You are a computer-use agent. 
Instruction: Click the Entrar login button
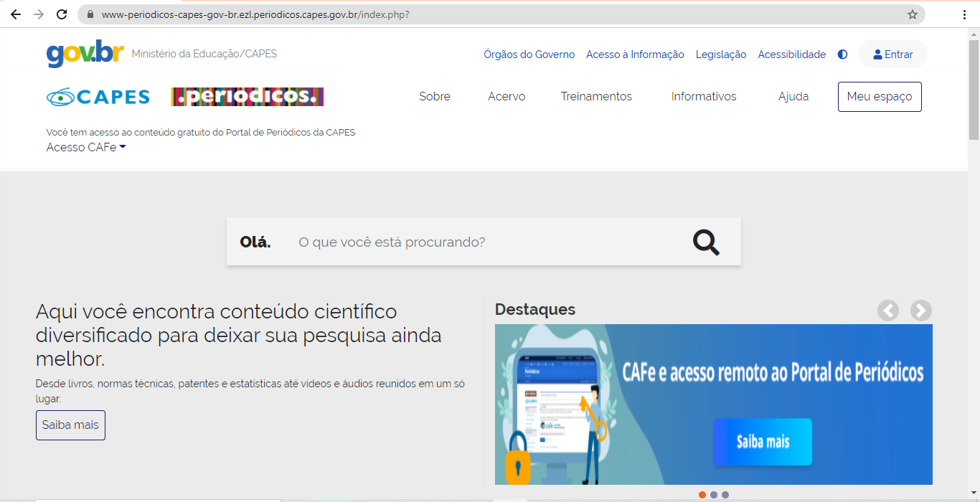[x=892, y=55]
